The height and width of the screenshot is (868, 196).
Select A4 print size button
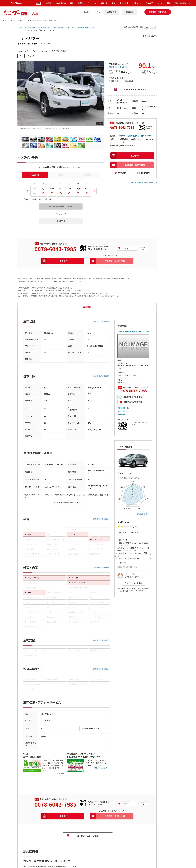click(x=147, y=27)
